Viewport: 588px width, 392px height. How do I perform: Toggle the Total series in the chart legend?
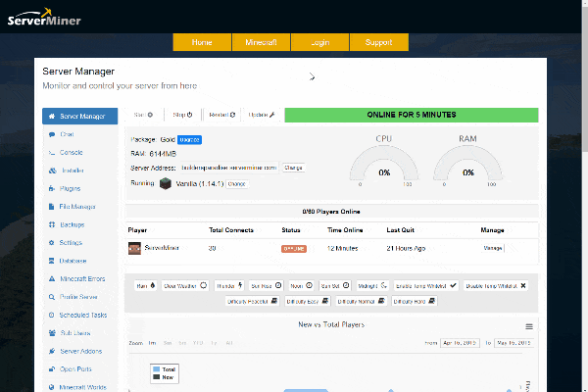coord(165,369)
